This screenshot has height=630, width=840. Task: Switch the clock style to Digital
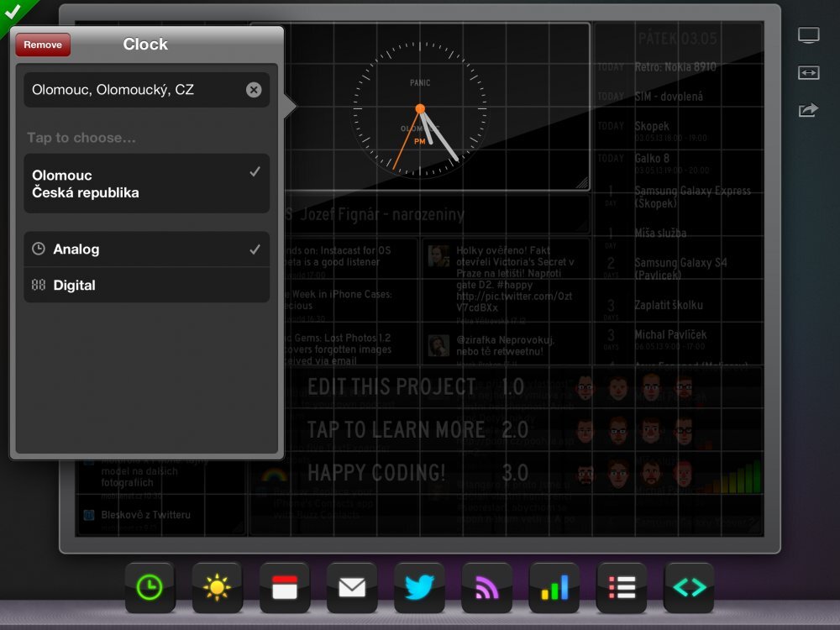(146, 285)
